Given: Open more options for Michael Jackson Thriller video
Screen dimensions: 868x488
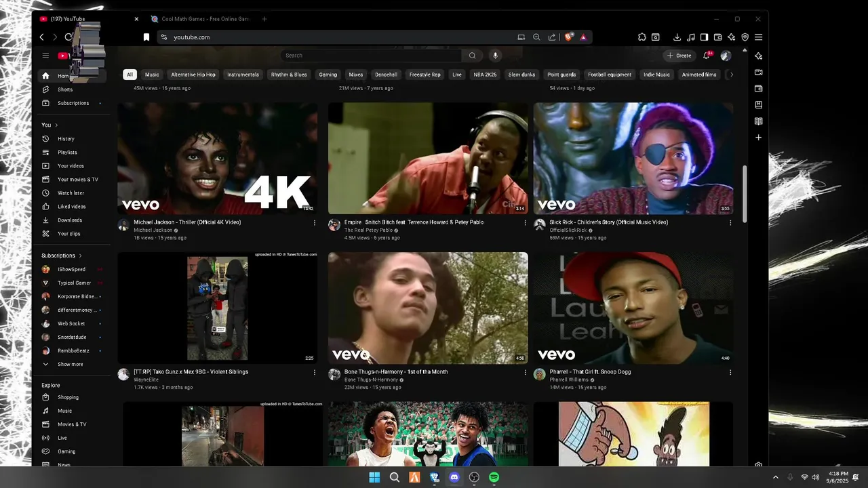Looking at the screenshot, I should pos(314,222).
